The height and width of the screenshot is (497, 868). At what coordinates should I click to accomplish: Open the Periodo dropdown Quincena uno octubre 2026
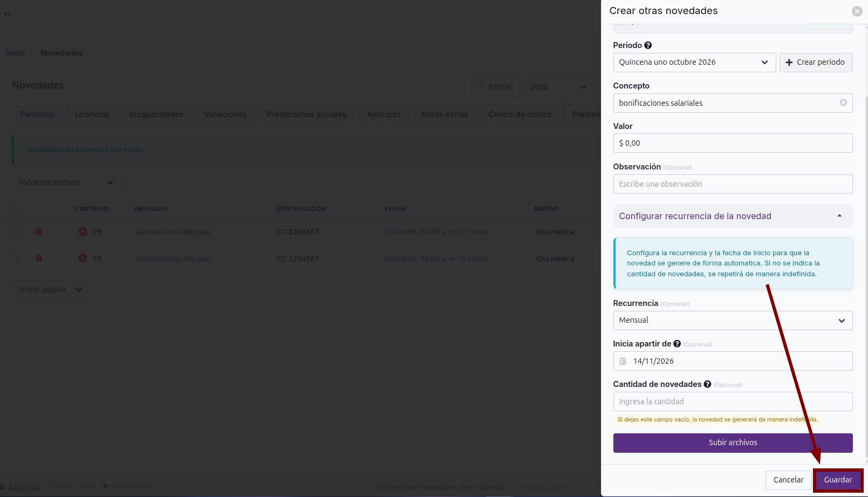(x=694, y=63)
